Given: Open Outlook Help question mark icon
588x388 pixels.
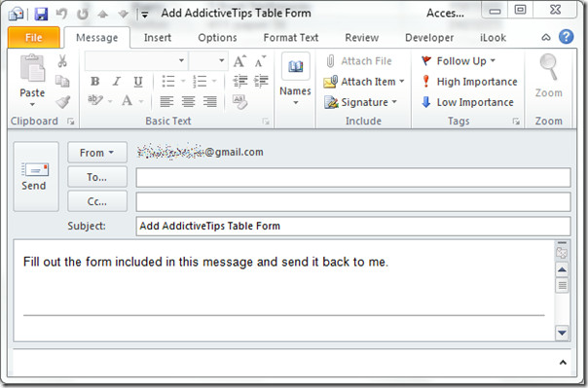Looking at the screenshot, I should 566,37.
